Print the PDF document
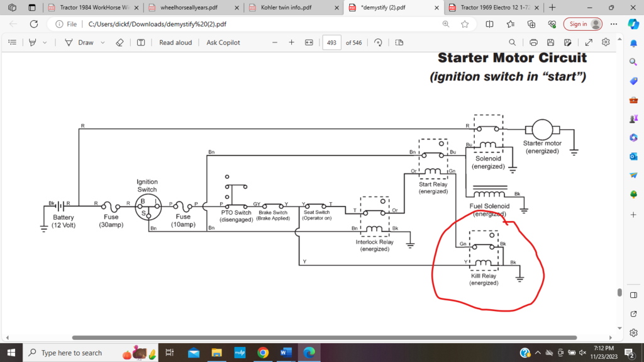The height and width of the screenshot is (362, 644). pyautogui.click(x=533, y=42)
